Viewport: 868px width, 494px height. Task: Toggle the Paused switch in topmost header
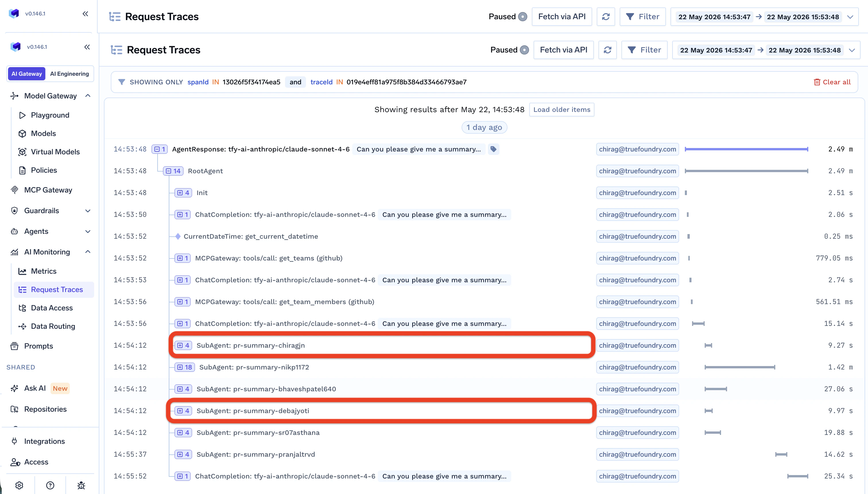[x=523, y=17]
